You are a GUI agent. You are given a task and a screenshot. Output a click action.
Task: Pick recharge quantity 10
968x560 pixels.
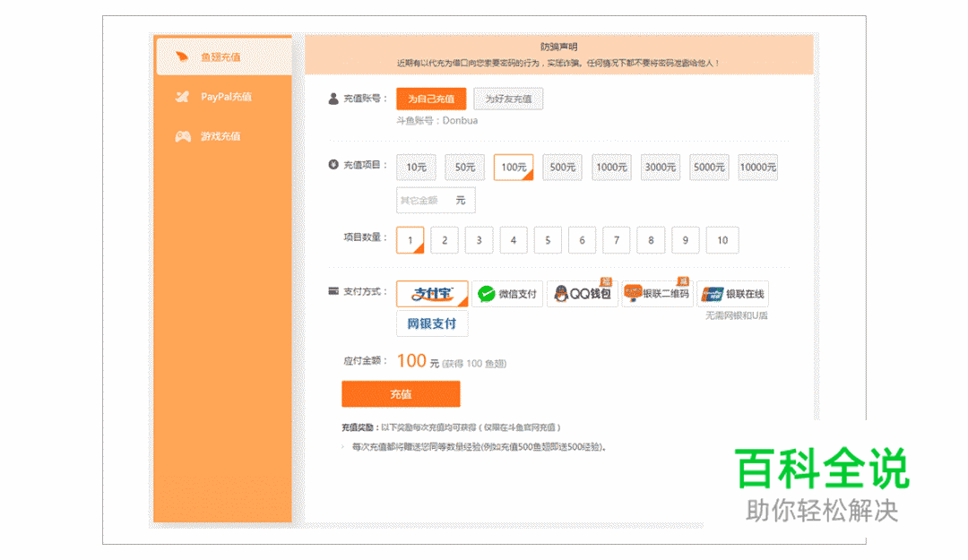coord(722,240)
